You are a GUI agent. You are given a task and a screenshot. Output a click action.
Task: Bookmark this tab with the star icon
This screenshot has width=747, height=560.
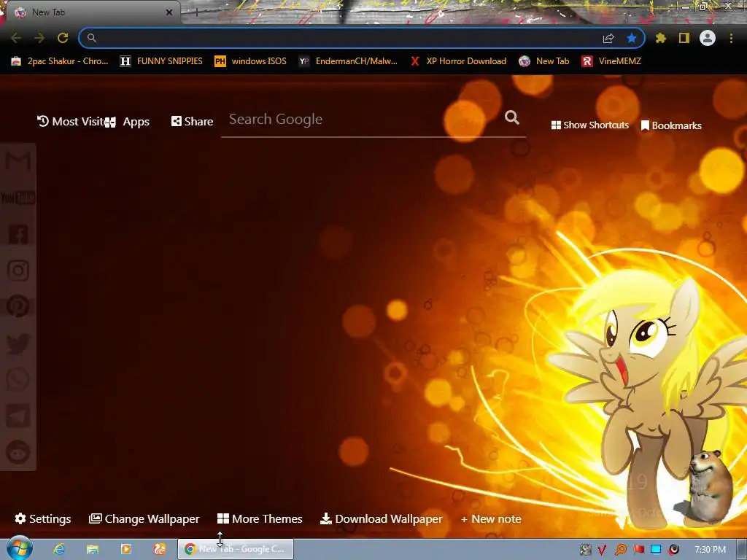[x=632, y=38]
